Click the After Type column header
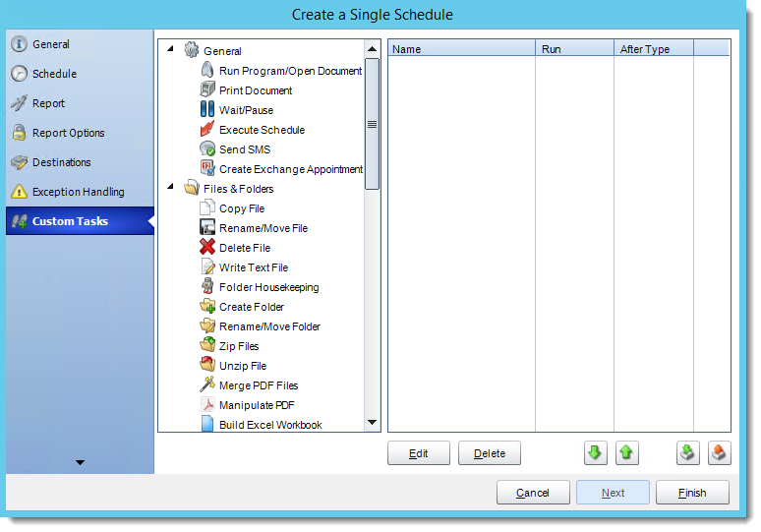The height and width of the screenshot is (532, 761). pos(654,49)
